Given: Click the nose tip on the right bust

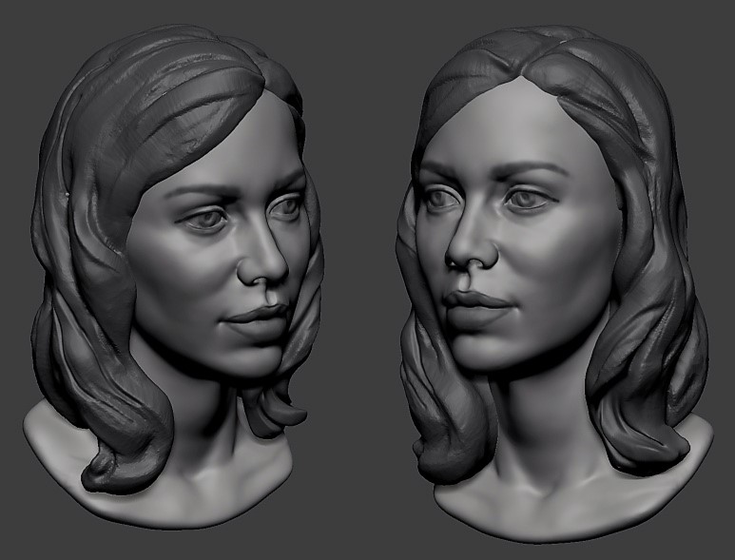Looking at the screenshot, I should [x=469, y=255].
